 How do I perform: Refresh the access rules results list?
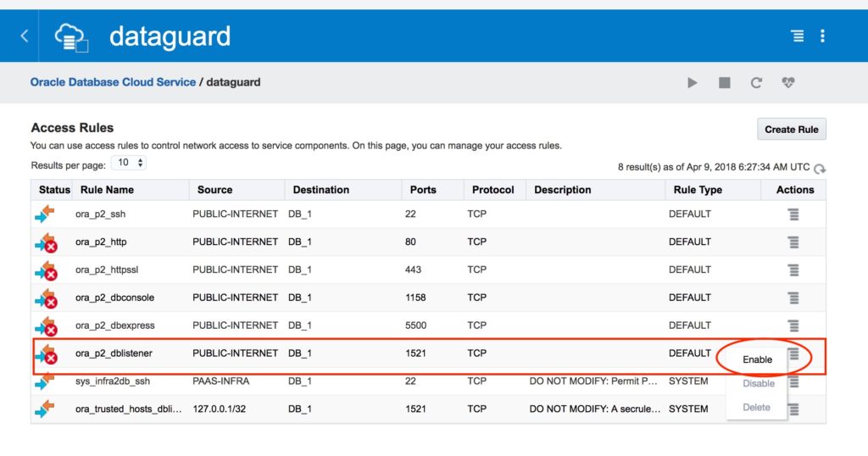coord(820,169)
